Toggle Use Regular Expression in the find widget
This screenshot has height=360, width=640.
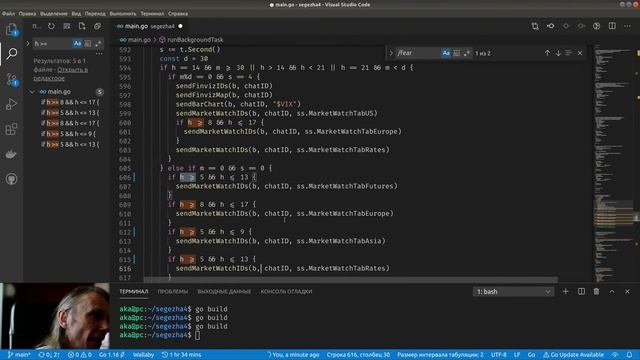tap(467, 53)
